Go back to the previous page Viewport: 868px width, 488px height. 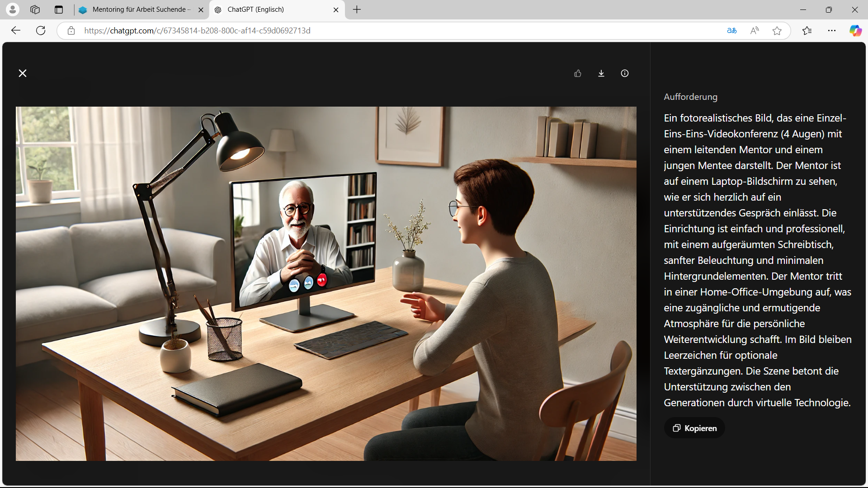[x=16, y=30]
